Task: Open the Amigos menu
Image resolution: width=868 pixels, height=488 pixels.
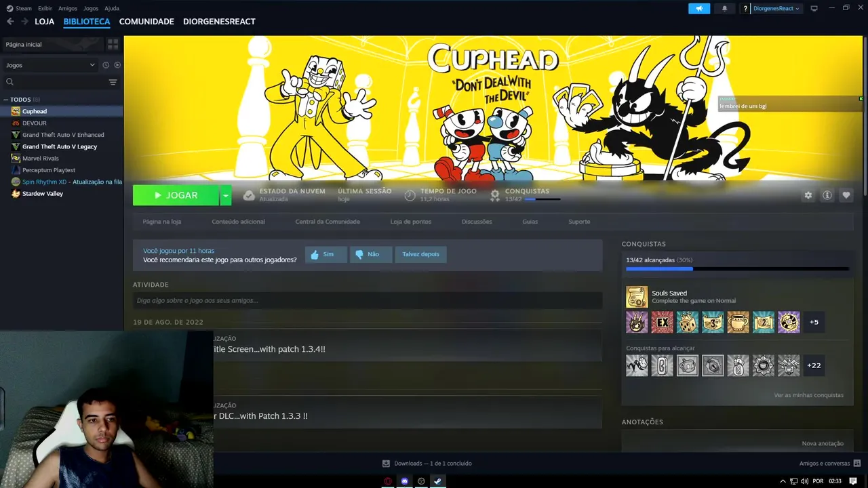Action: [68, 8]
